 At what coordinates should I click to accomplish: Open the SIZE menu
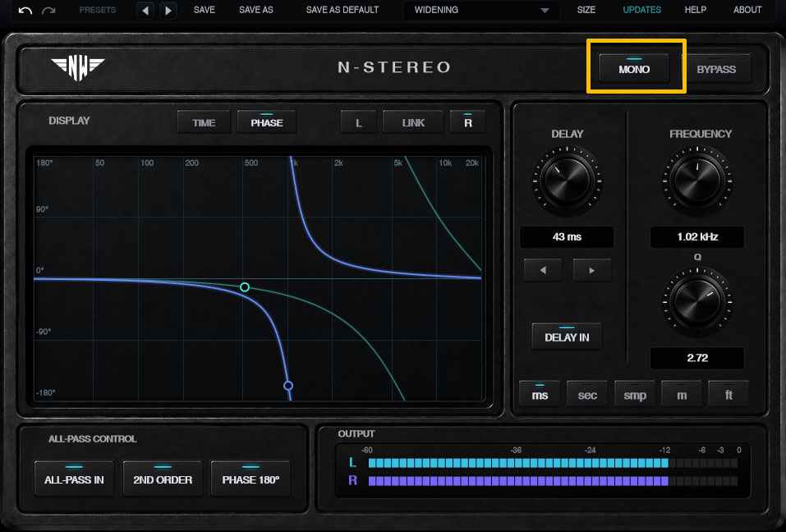(x=586, y=10)
